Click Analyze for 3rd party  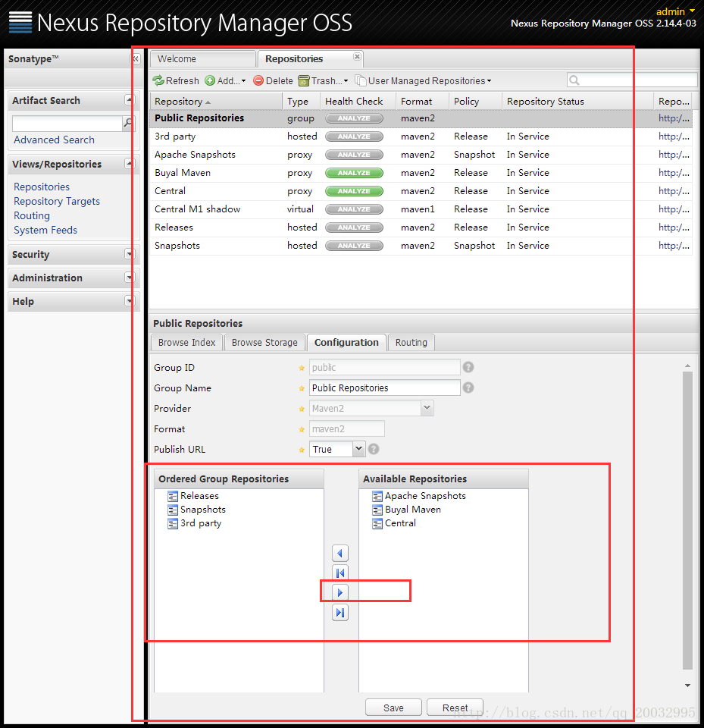tap(354, 136)
